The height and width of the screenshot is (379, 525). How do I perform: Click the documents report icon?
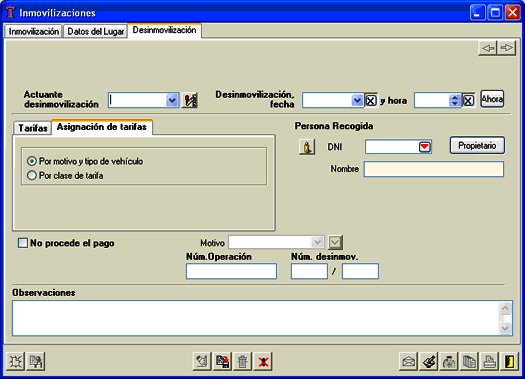pyautogui.click(x=469, y=361)
